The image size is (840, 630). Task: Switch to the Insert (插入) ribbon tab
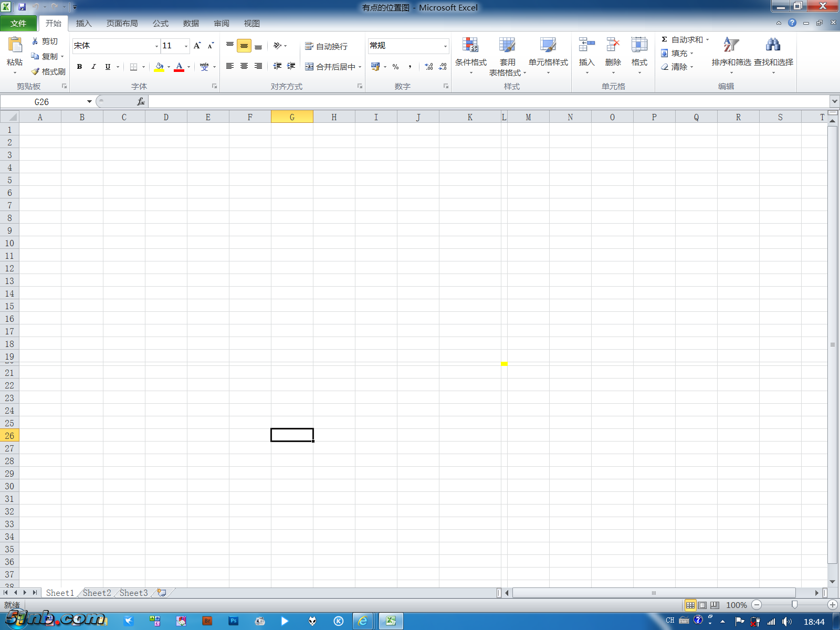click(83, 24)
